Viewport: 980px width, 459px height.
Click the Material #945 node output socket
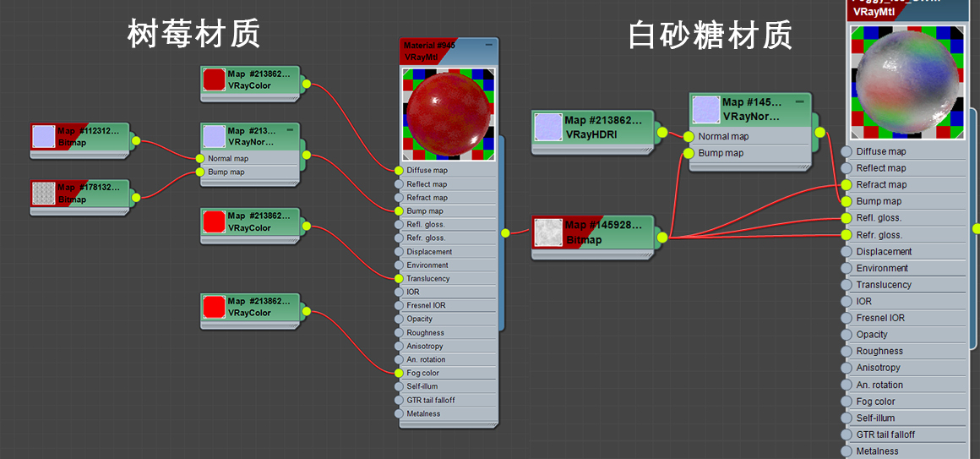(x=505, y=233)
